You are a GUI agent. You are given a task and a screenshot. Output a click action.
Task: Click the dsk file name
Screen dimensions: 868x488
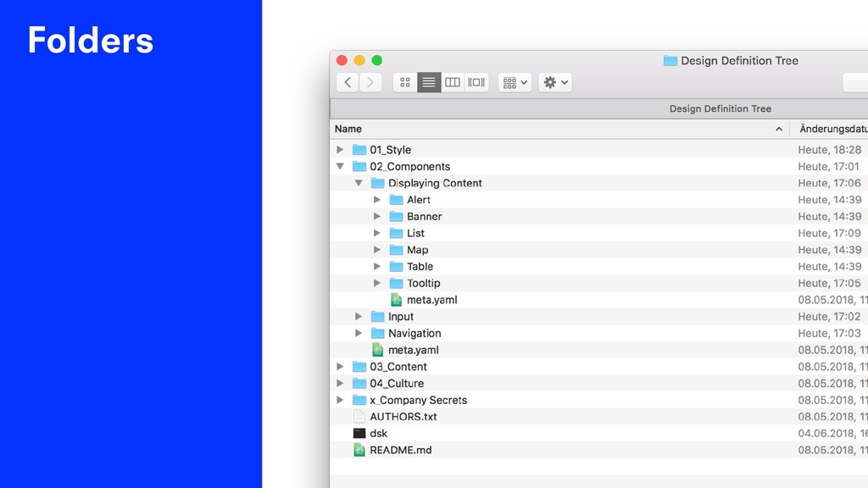pyautogui.click(x=379, y=433)
